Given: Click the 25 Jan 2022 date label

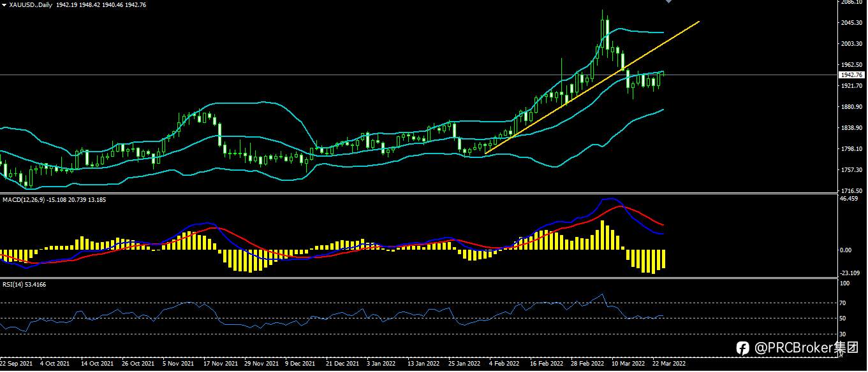Looking at the screenshot, I should click(464, 364).
